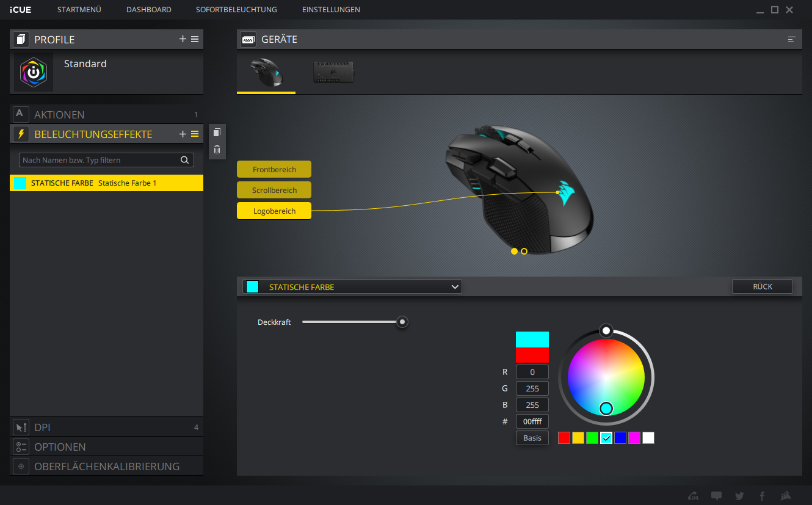Open the chat forum speech-bubble icon
The width and height of the screenshot is (812, 505).
tap(717, 496)
